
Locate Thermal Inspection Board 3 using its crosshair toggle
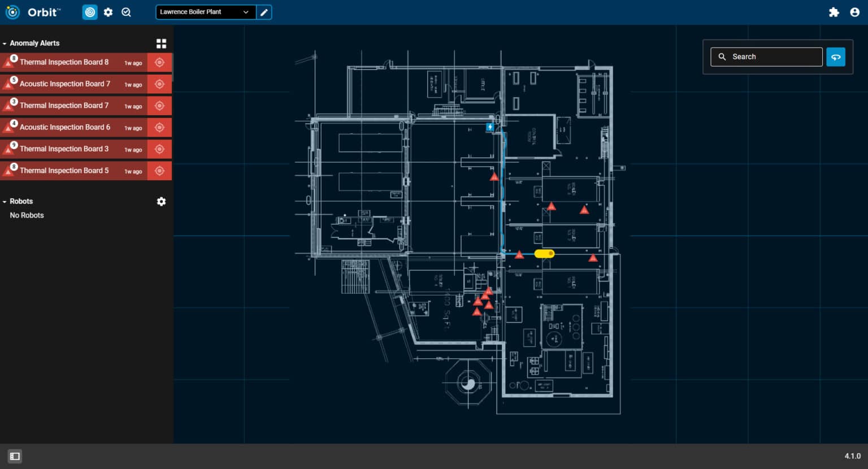point(160,149)
